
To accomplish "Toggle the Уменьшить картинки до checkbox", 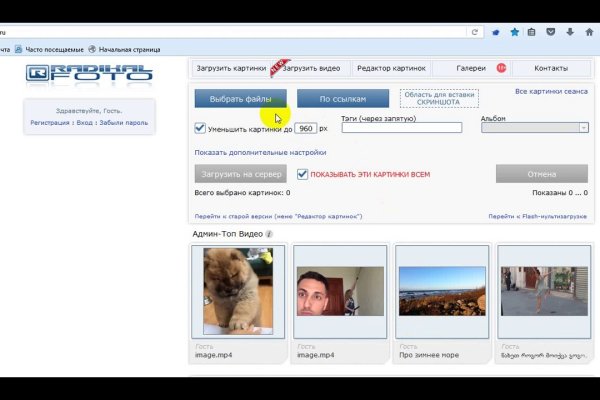I will 200,128.
